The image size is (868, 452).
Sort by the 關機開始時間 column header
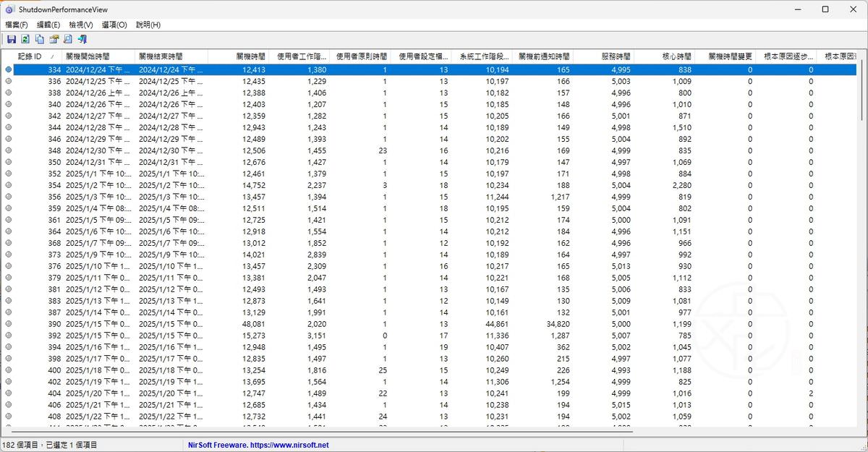(98, 56)
